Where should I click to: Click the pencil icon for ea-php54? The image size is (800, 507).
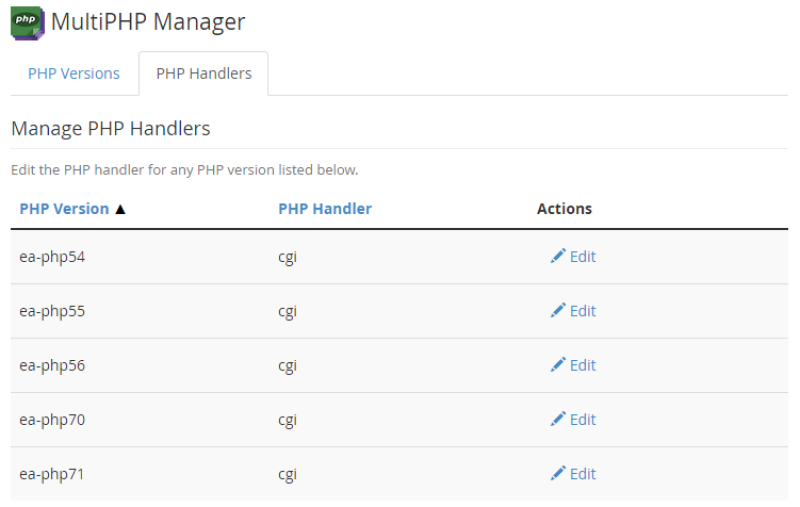[558, 256]
